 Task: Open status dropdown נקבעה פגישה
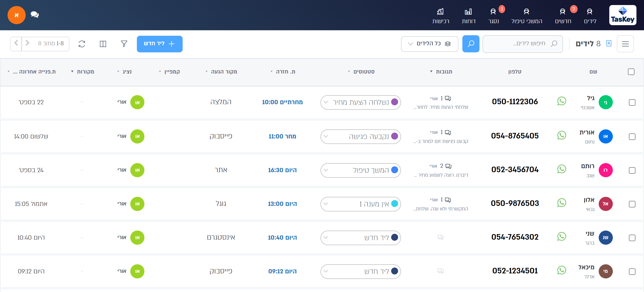pos(360,136)
